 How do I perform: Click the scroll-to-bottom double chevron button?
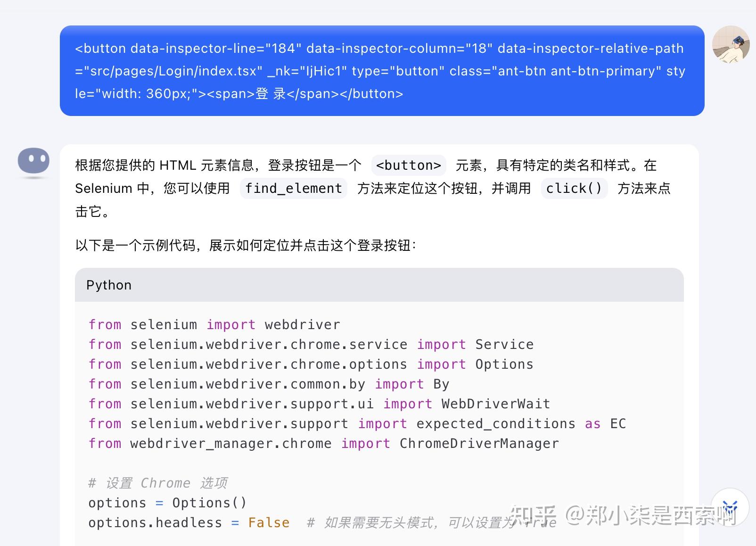coord(730,508)
